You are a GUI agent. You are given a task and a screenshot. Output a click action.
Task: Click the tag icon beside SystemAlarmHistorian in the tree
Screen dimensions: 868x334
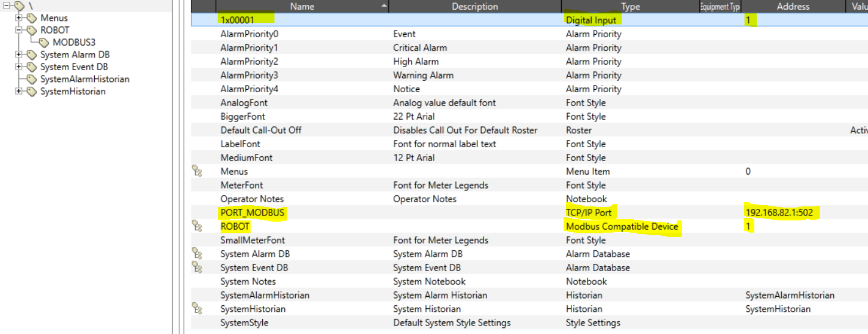(x=32, y=79)
